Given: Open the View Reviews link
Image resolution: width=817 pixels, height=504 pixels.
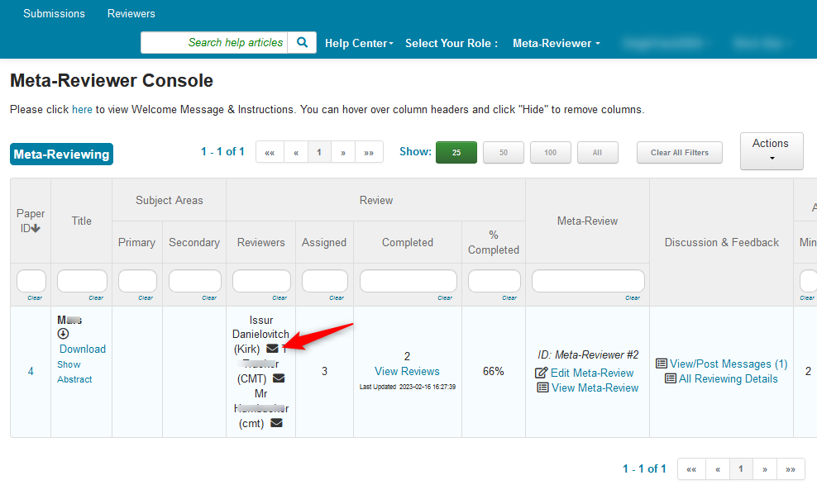Looking at the screenshot, I should (x=407, y=371).
